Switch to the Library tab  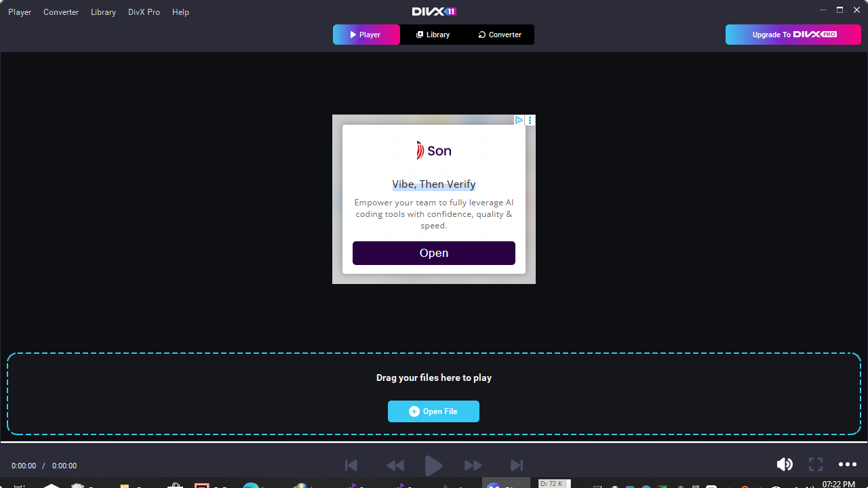(x=433, y=35)
